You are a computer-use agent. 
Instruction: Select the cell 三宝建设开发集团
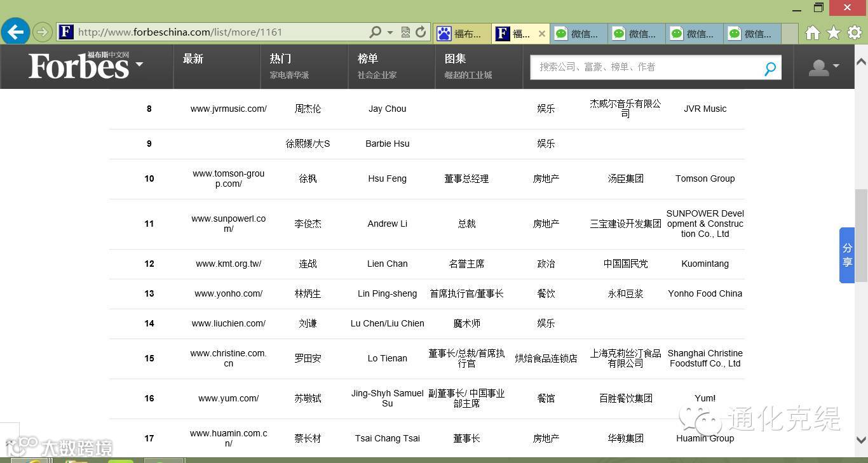pyautogui.click(x=626, y=224)
